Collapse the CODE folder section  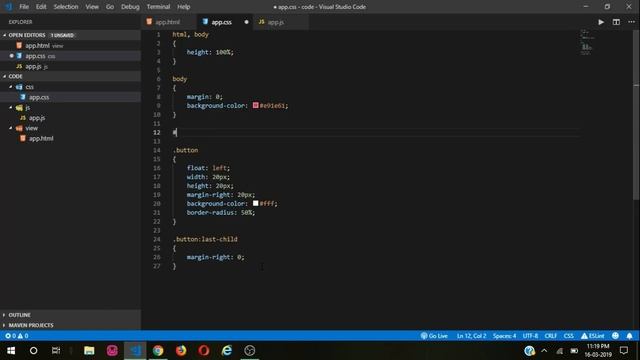click(70, 76)
